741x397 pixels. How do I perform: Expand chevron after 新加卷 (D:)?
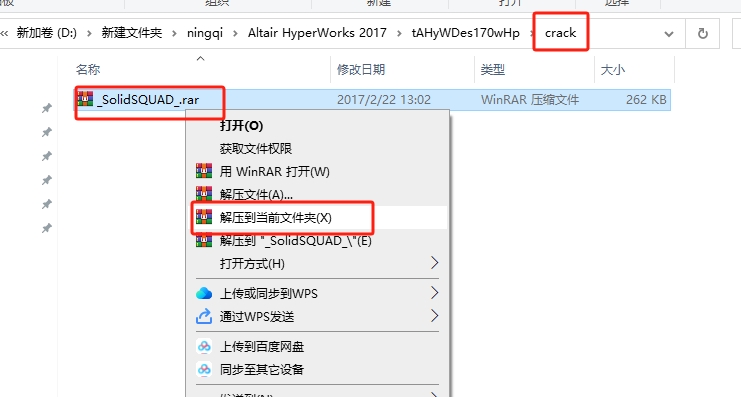[x=89, y=34]
